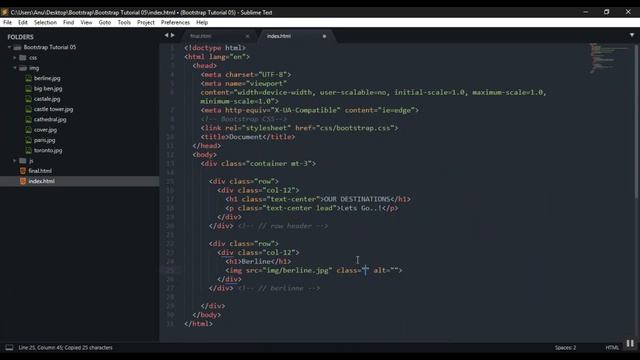Click the big ben.jpg image file icon
640x360 pixels.
point(28,89)
